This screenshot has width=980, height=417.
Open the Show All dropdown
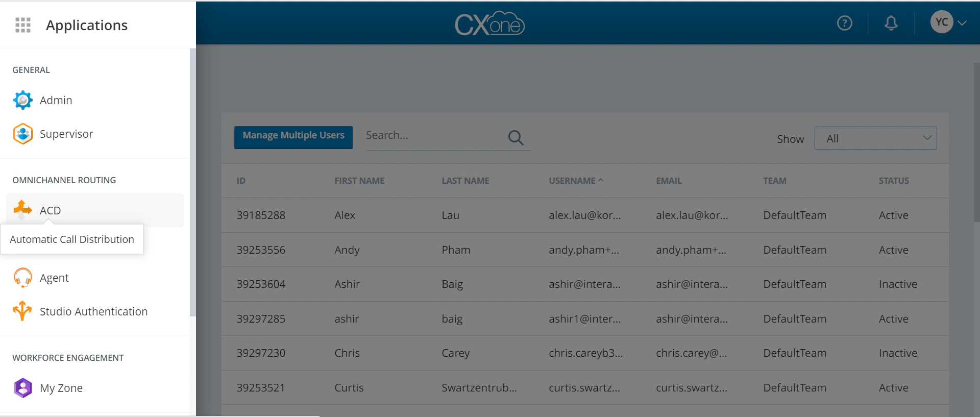tap(875, 138)
